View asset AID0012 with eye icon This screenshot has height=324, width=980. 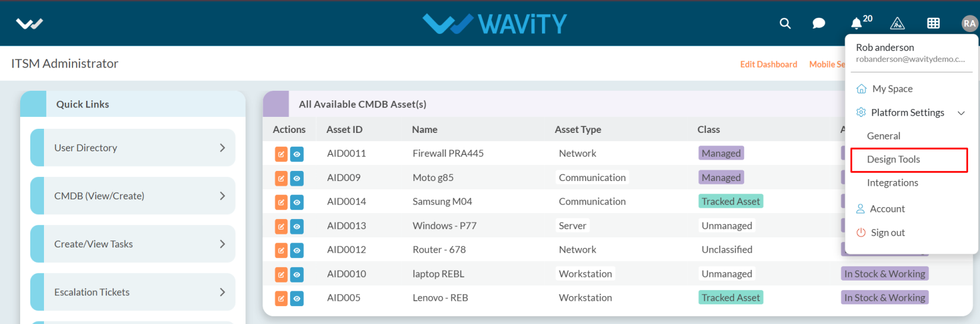[x=297, y=250]
